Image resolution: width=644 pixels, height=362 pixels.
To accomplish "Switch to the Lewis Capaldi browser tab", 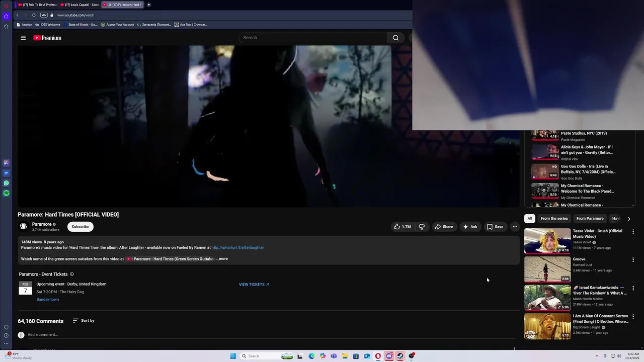I will 80,5.
